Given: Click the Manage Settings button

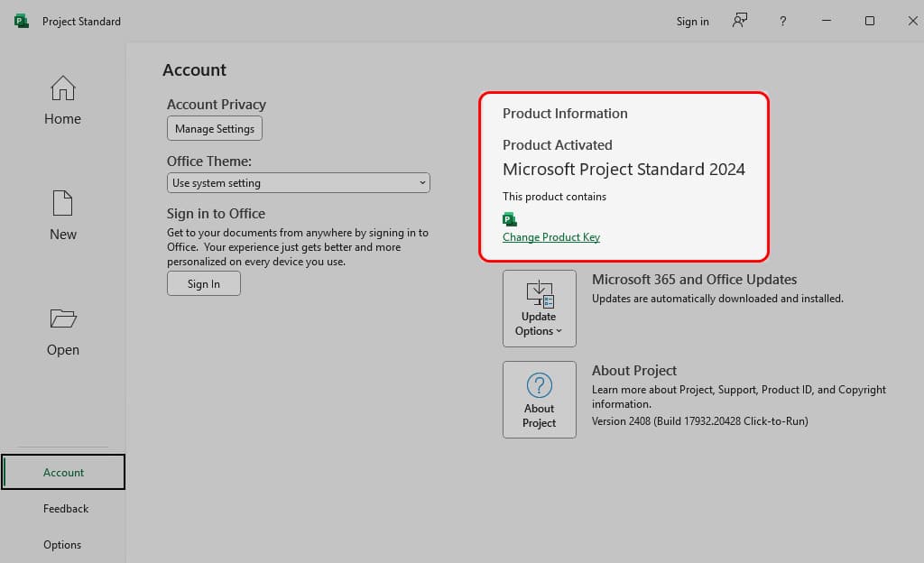Looking at the screenshot, I should [x=215, y=128].
